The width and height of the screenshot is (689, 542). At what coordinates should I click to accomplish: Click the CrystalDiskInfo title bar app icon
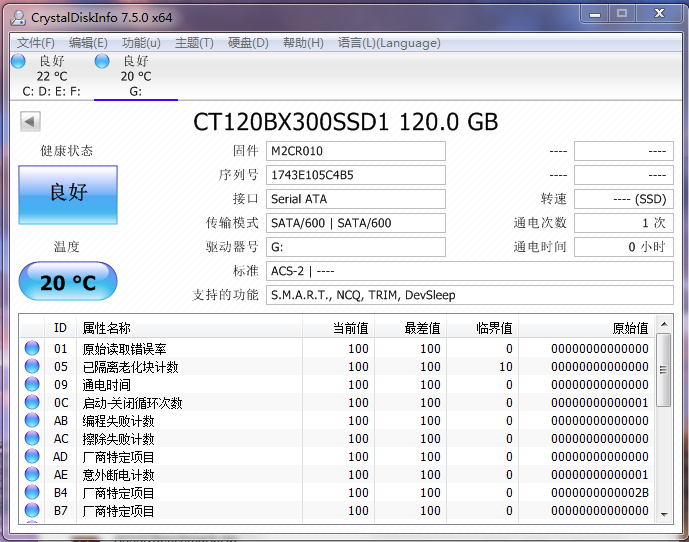click(x=18, y=18)
